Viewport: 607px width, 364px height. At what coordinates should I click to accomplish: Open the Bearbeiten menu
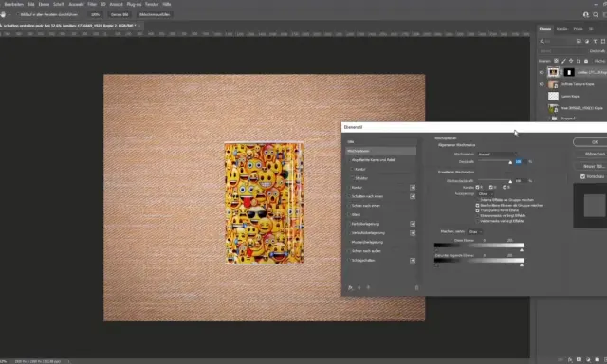pos(13,4)
